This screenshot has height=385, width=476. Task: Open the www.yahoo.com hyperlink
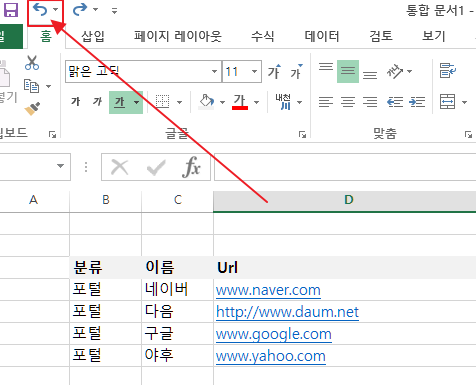click(x=271, y=356)
